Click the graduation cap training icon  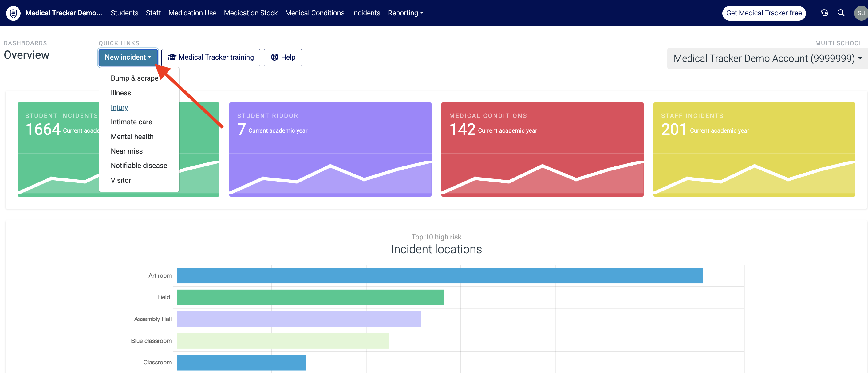point(172,57)
